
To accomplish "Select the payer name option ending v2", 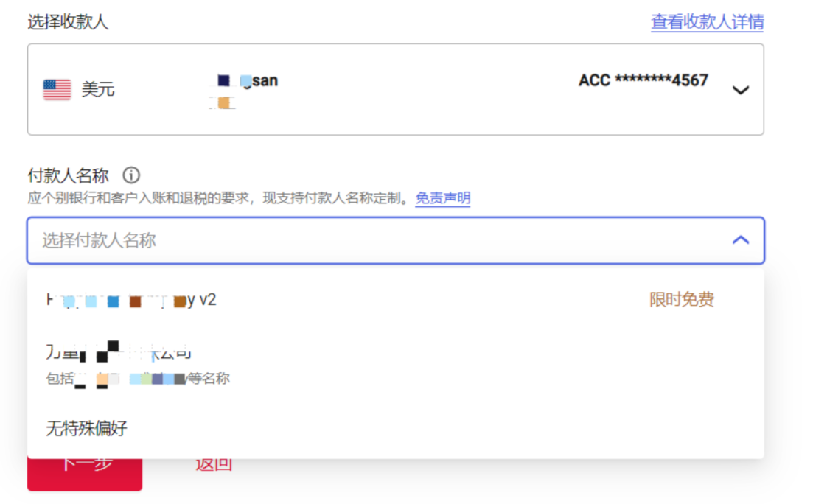I will (x=133, y=300).
